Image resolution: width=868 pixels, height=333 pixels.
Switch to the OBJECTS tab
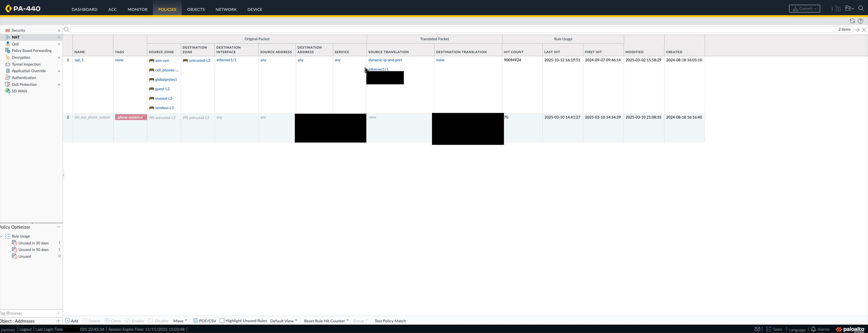coord(196,9)
